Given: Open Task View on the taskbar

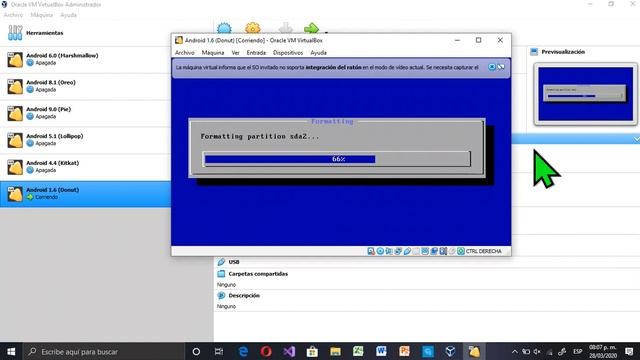Looking at the screenshot, I should coord(219,351).
